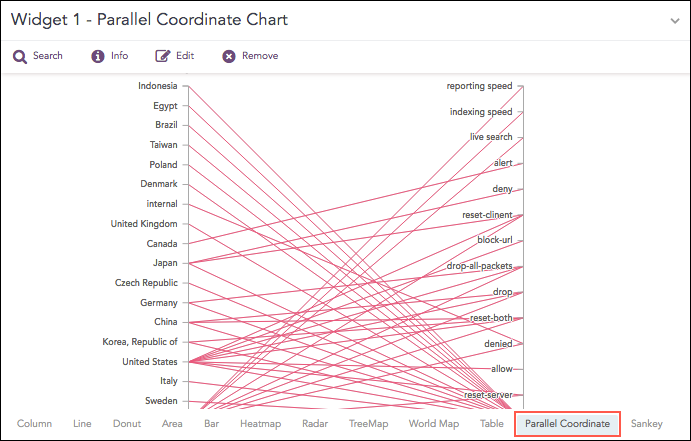
Task: Click the Widget 1 title text
Action: [x=149, y=20]
